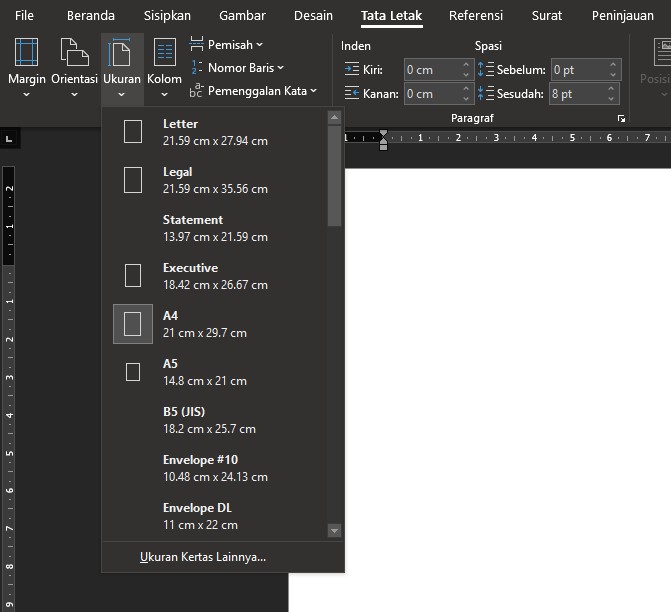Image resolution: width=671 pixels, height=612 pixels.
Task: Click the Sesudah spacing input field
Action: [x=577, y=94]
